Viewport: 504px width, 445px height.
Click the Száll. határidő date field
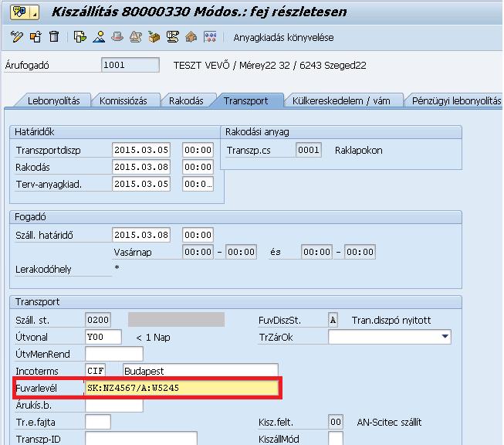[141, 235]
